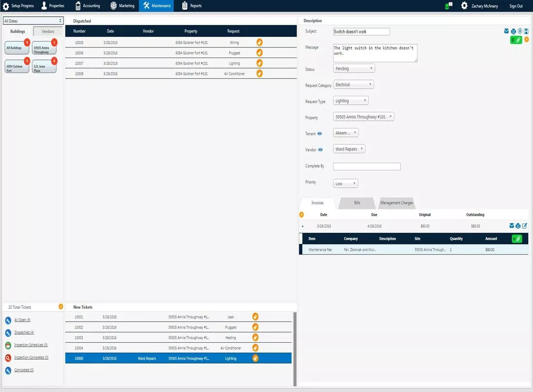Screen dimensions: 533x392
Task: Click the Dispatched (4) link
Action: point(24,332)
